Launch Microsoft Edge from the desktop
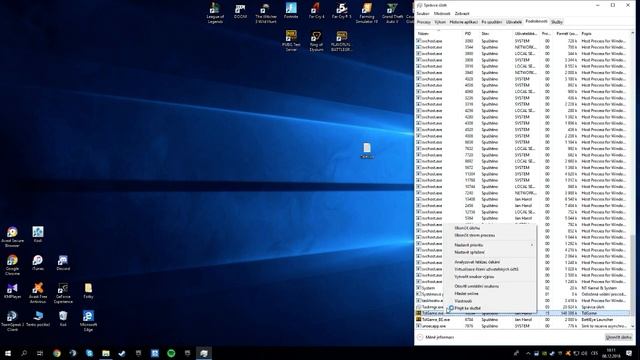640x360 pixels. (88, 320)
